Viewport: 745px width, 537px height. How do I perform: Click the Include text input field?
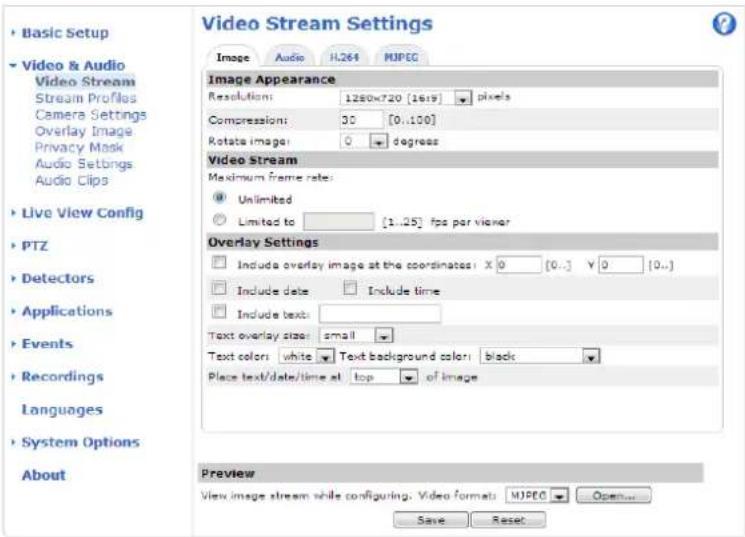(380, 314)
